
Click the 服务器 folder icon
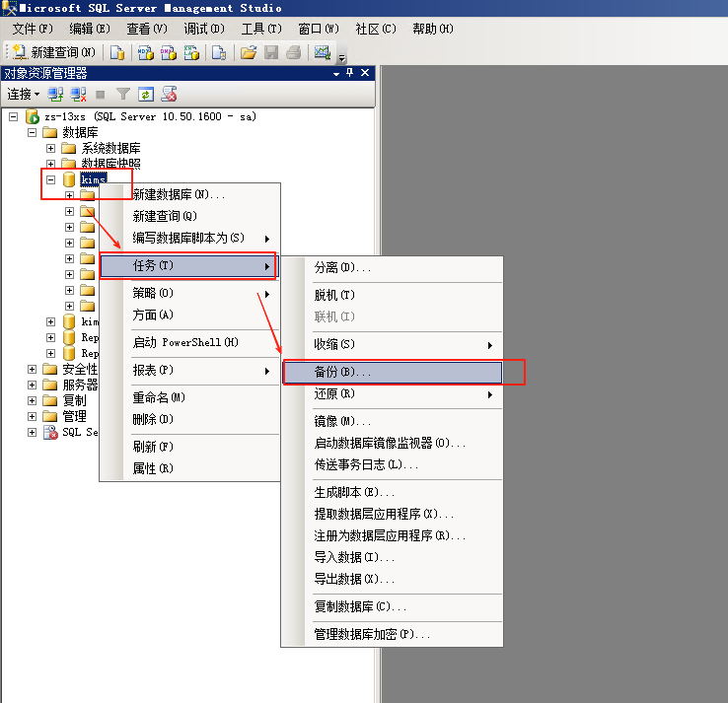49,385
